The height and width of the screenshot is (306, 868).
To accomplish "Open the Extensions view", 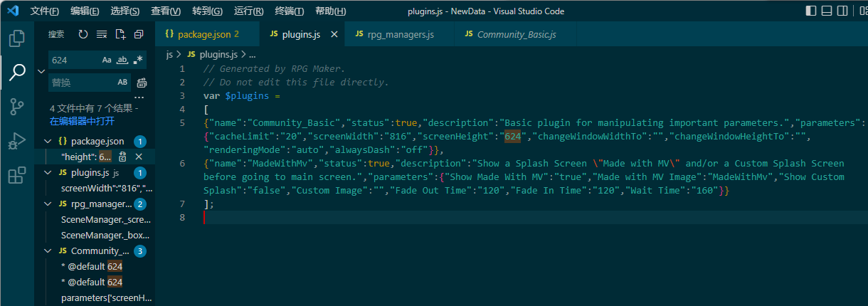I will 17,175.
